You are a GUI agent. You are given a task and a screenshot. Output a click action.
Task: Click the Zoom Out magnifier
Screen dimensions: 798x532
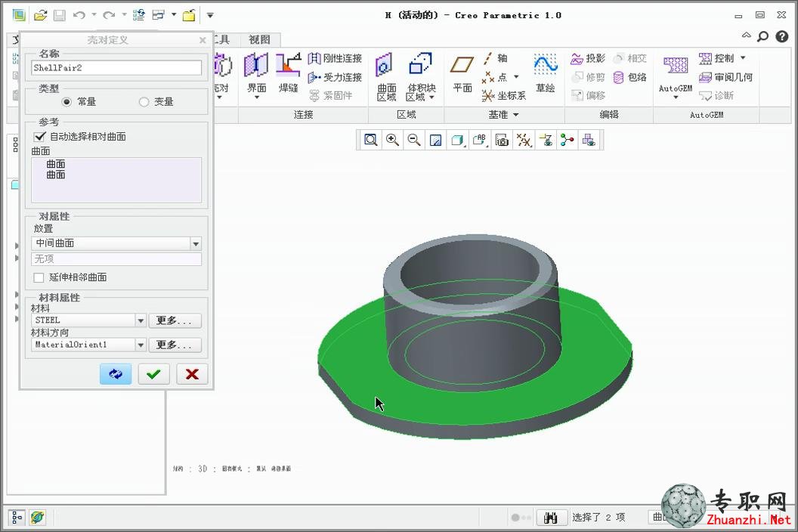pyautogui.click(x=414, y=140)
